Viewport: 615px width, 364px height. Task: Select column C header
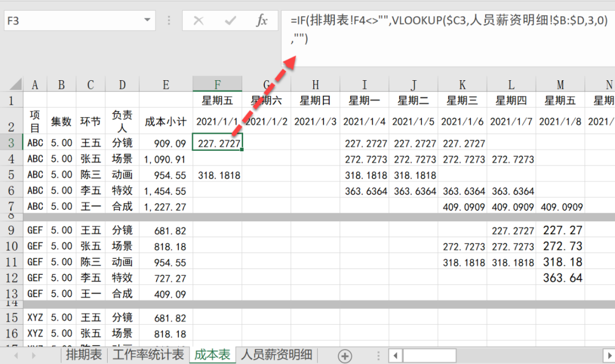(x=91, y=85)
